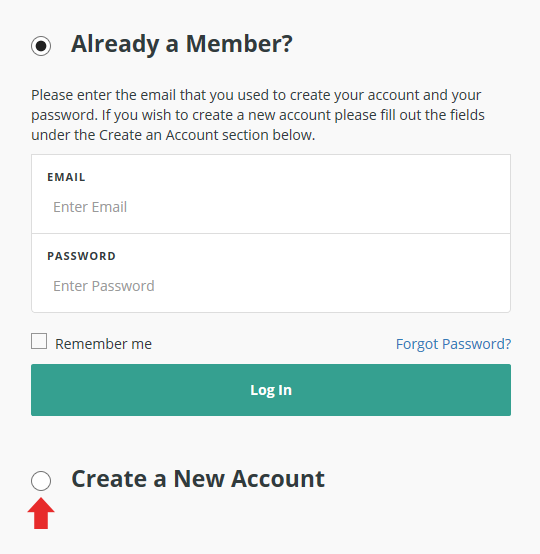This screenshot has width=540, height=554.
Task: Open the Forgot Password? link
Action: (453, 344)
